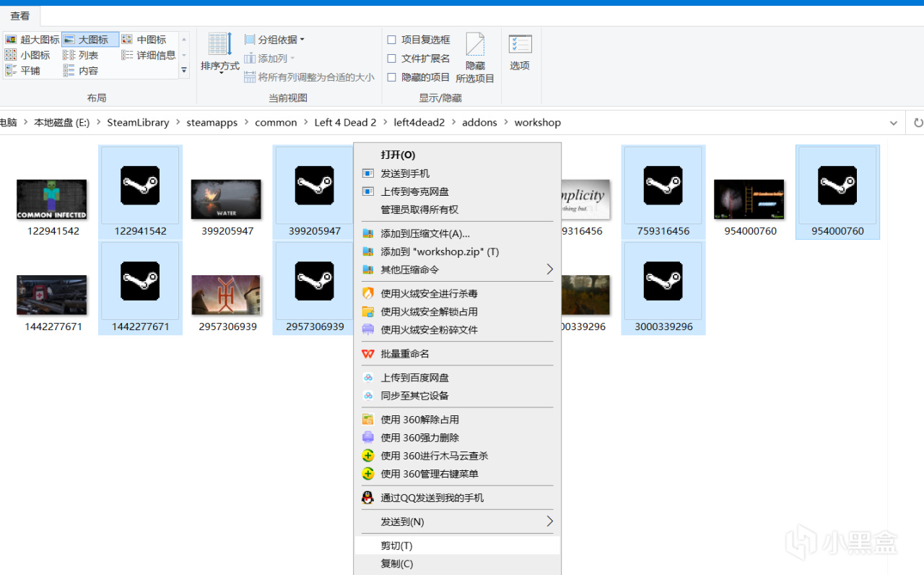Choose 添加到压缩文件(A)... menu entry
924x575 pixels.
[x=457, y=233]
